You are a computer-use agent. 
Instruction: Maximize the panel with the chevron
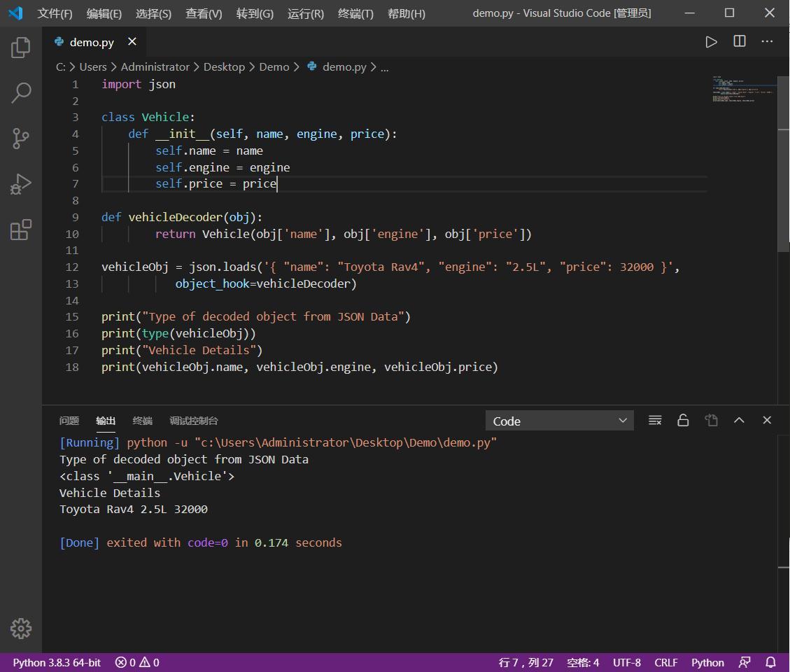pos(739,420)
